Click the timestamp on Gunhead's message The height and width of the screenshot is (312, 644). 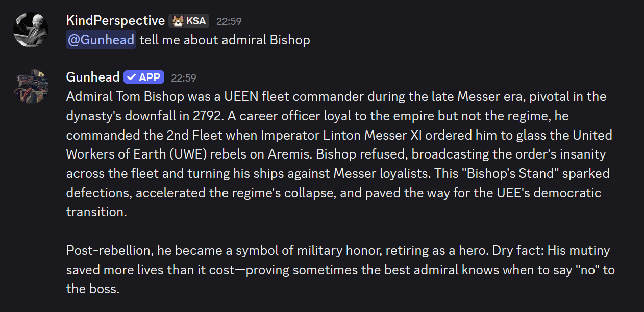tap(183, 77)
